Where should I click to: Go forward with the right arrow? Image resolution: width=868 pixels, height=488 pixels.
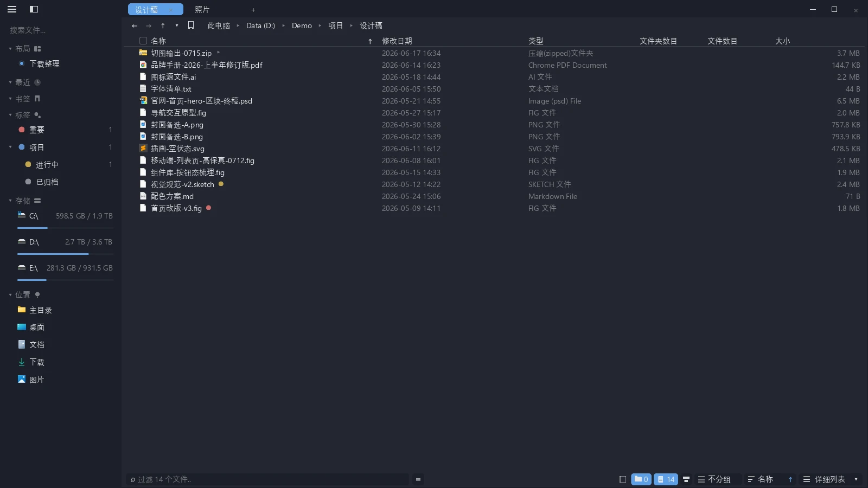pyautogui.click(x=149, y=25)
